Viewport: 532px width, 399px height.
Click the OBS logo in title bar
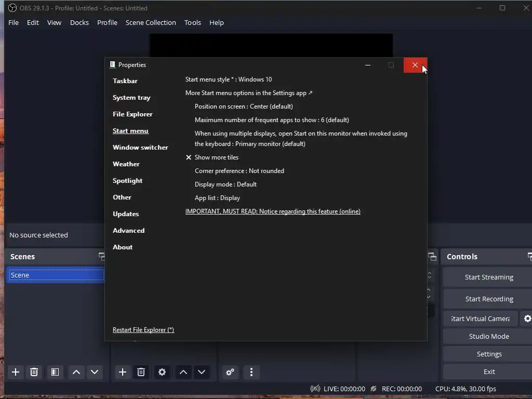click(12, 8)
